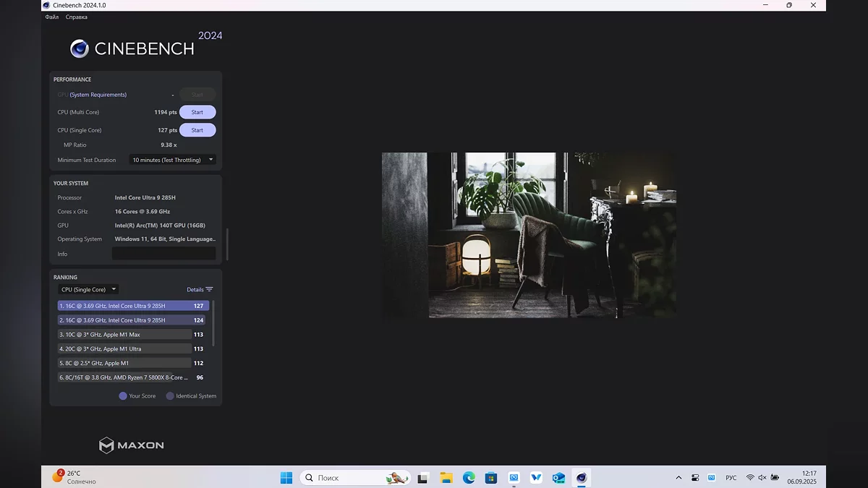Click the rendered room scene preview
The width and height of the screenshot is (868, 488).
point(529,235)
